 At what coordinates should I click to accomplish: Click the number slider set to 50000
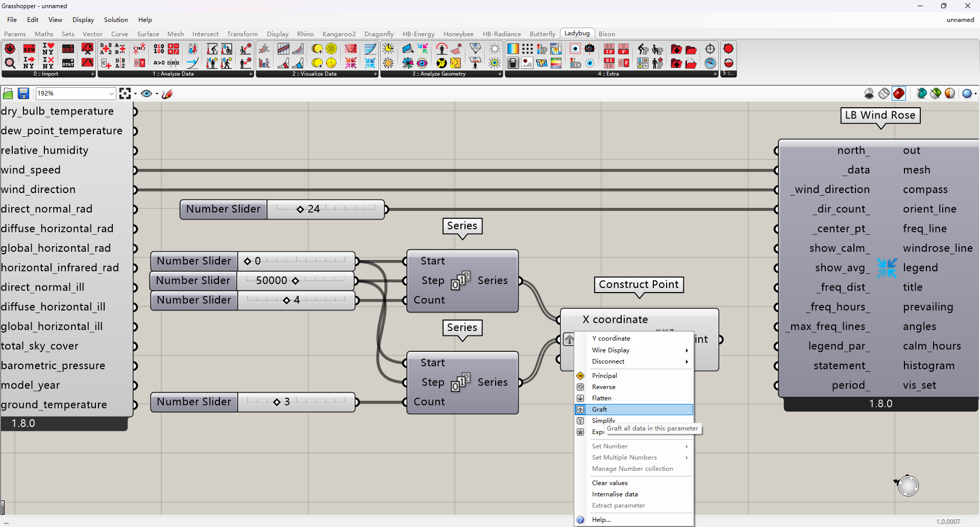click(252, 280)
